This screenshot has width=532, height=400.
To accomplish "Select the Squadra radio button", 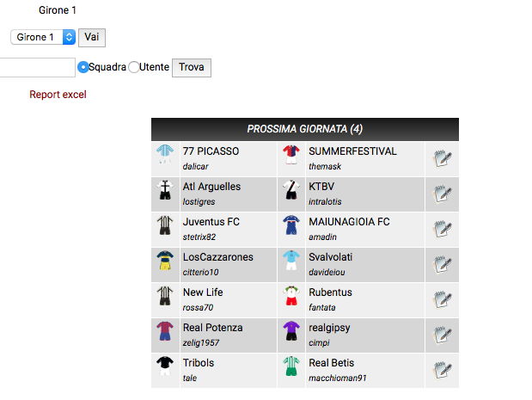I will click(83, 67).
